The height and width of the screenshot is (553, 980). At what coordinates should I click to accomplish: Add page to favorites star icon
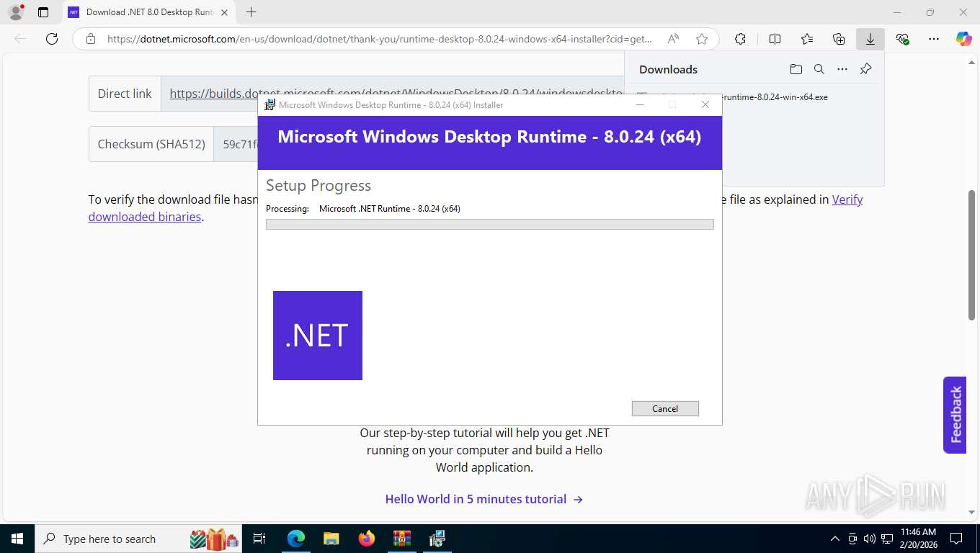pos(702,40)
